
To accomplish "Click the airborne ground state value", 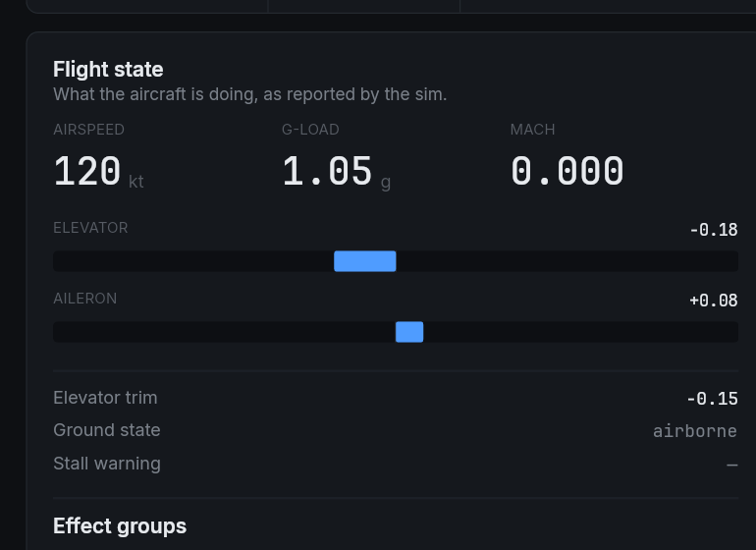I will click(695, 431).
